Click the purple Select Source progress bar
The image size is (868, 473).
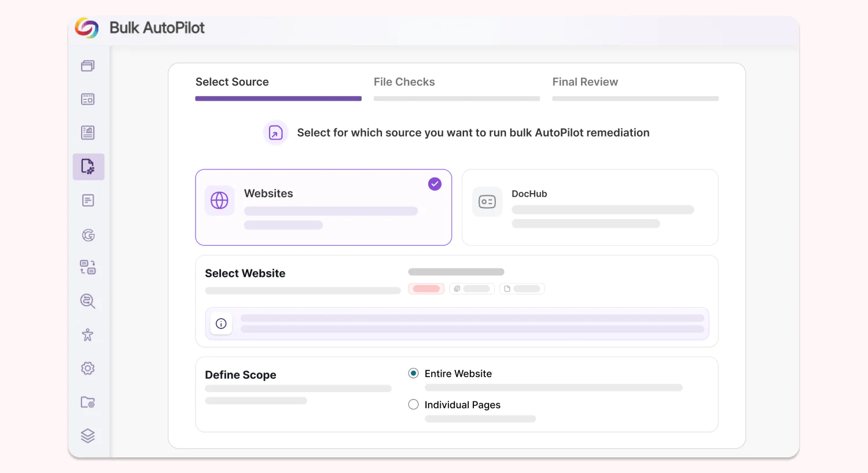point(278,99)
